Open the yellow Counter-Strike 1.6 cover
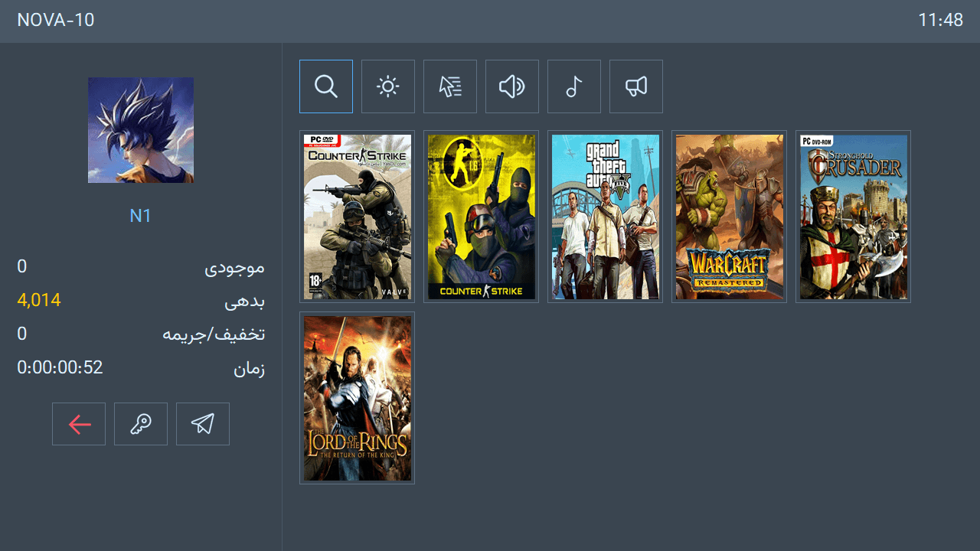980x551 pixels. (x=481, y=216)
